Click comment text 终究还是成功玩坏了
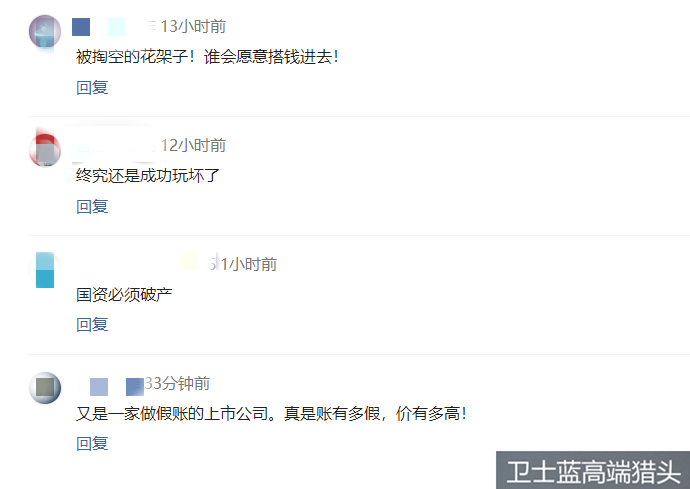 (x=147, y=176)
